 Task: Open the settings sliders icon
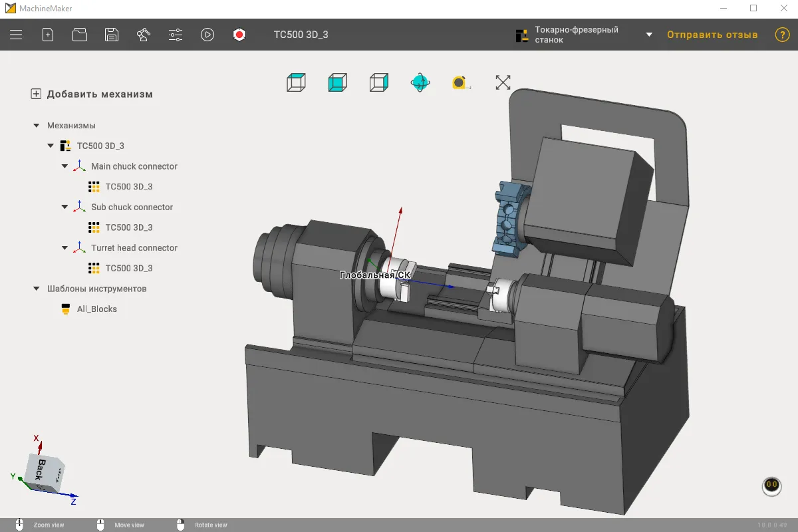(x=176, y=35)
